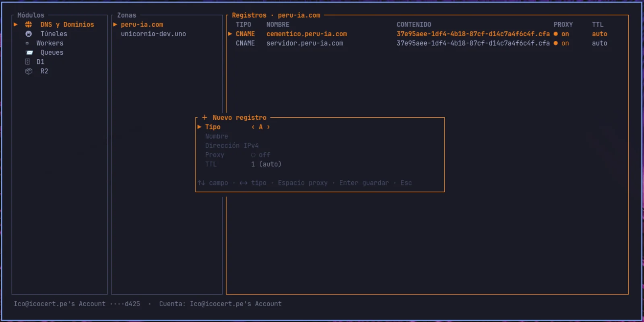Image resolution: width=644 pixels, height=322 pixels.
Task: Click the D1 database icon
Action: click(27, 62)
